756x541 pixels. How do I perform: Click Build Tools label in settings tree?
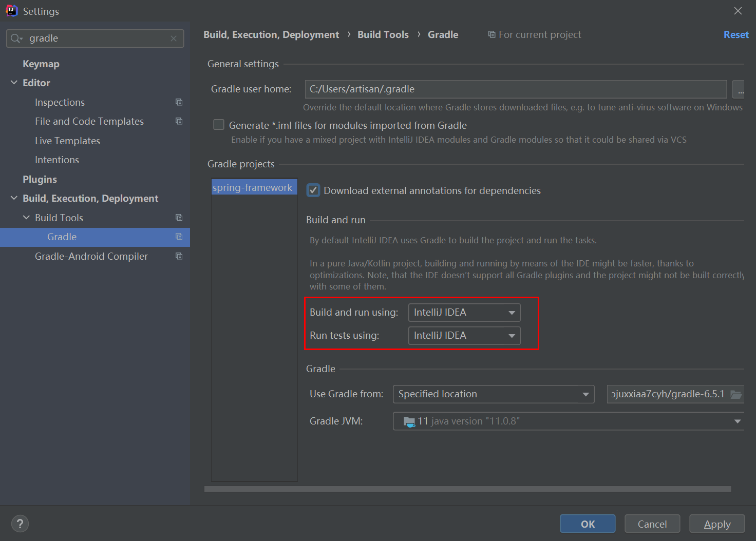[59, 218]
